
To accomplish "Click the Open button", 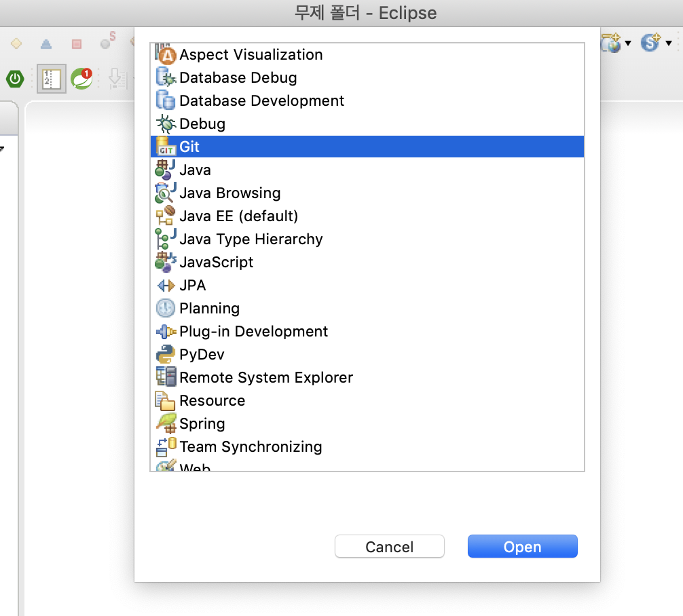I will click(522, 546).
